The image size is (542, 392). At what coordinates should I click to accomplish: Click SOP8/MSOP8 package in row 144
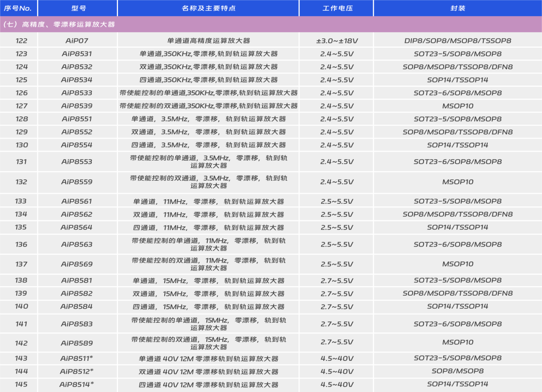(x=458, y=371)
